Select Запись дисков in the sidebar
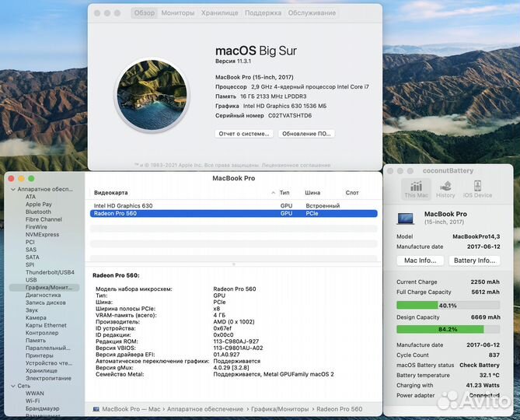Screen dimensions: 520x420 [x=46, y=303]
